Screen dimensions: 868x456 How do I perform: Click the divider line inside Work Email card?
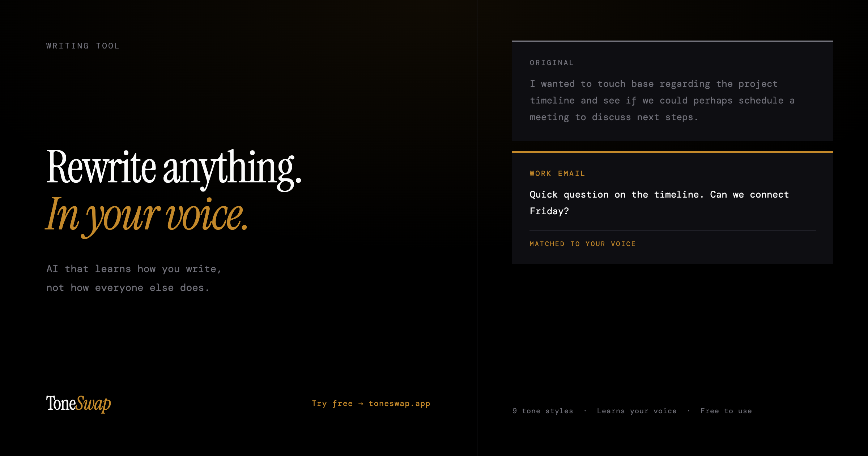pyautogui.click(x=673, y=231)
